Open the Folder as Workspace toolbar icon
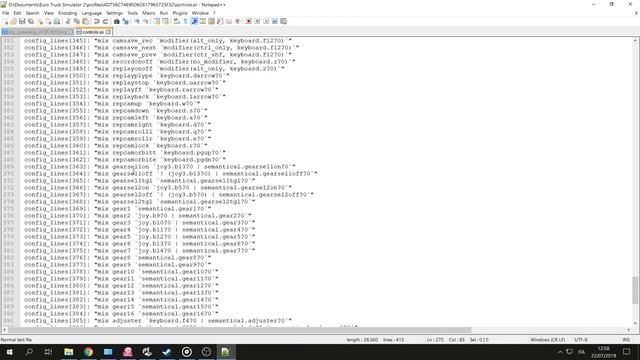 [229, 21]
